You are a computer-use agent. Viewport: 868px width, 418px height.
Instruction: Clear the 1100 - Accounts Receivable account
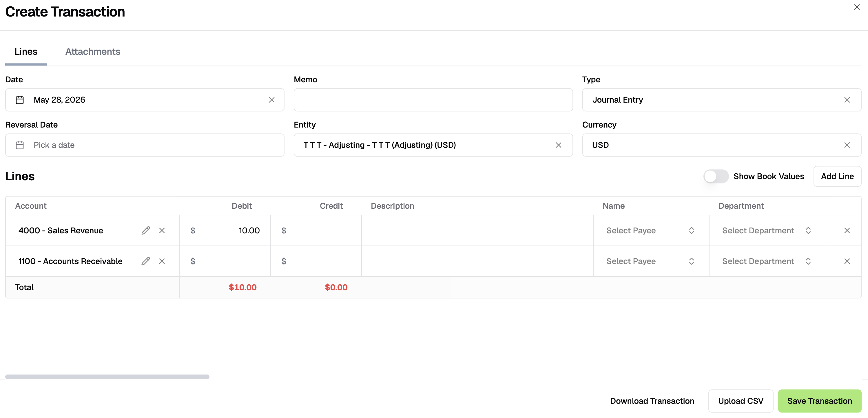(162, 261)
